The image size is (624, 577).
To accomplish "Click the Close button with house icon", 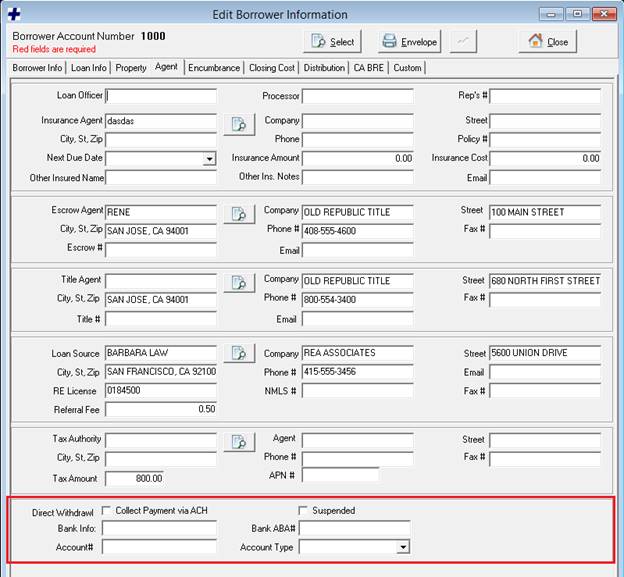I will pyautogui.click(x=547, y=42).
